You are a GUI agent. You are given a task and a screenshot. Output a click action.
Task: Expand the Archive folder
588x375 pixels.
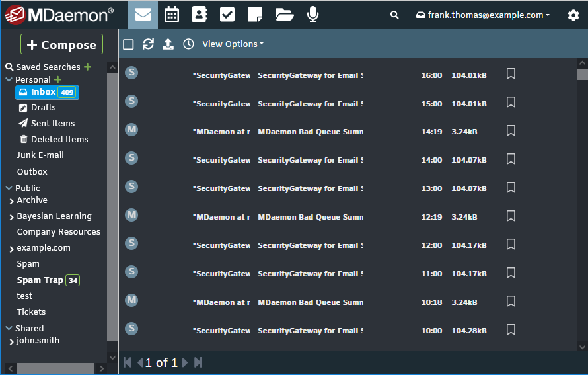12,201
